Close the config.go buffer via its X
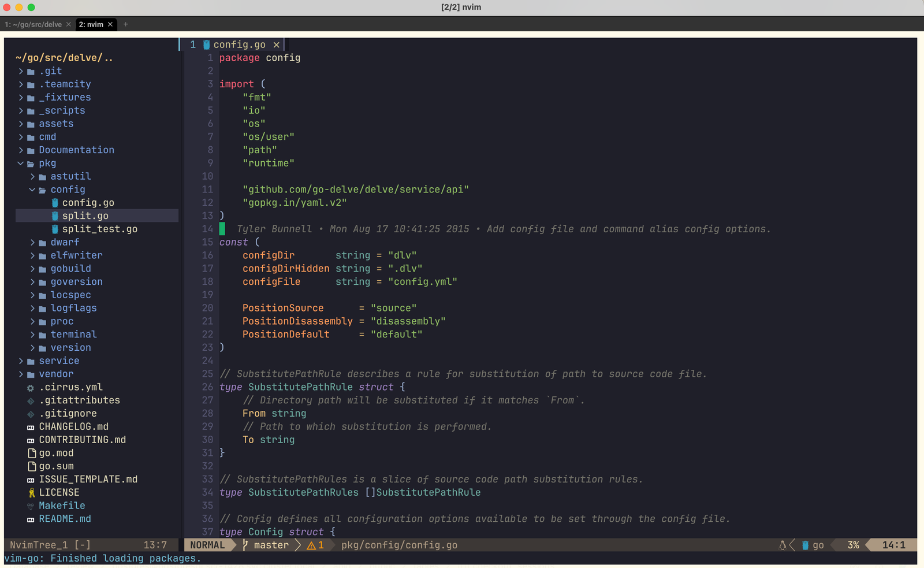Screen dimensions: 924x568 [277, 44]
